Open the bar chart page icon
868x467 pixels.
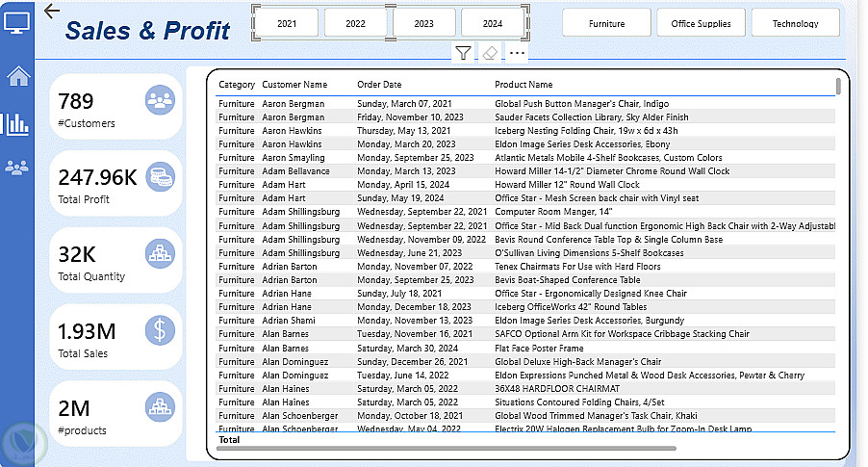coord(16,124)
